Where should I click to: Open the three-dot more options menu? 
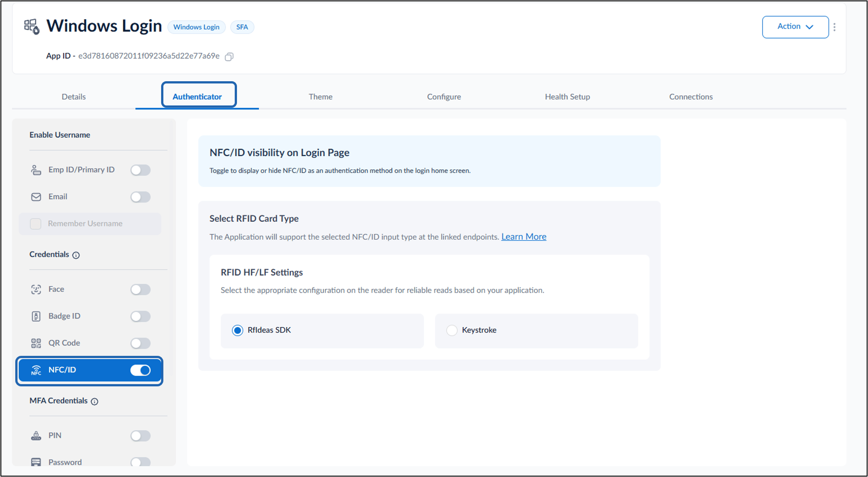[834, 27]
